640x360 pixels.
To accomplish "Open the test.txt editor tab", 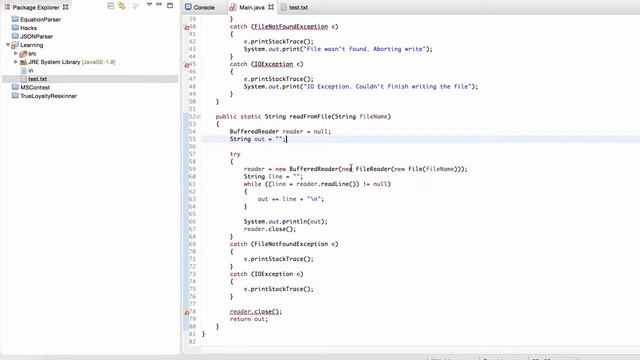I will 295,7.
